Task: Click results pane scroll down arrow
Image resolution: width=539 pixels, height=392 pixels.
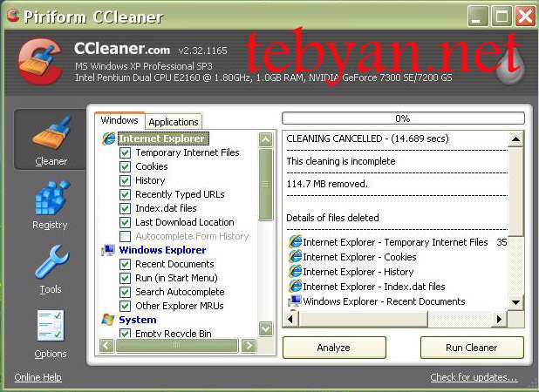Action: pyautogui.click(x=515, y=302)
